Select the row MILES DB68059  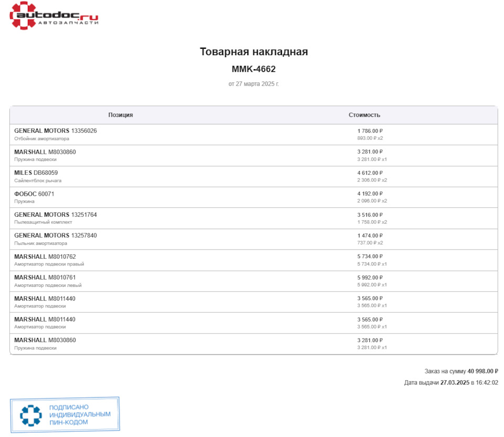(254, 177)
